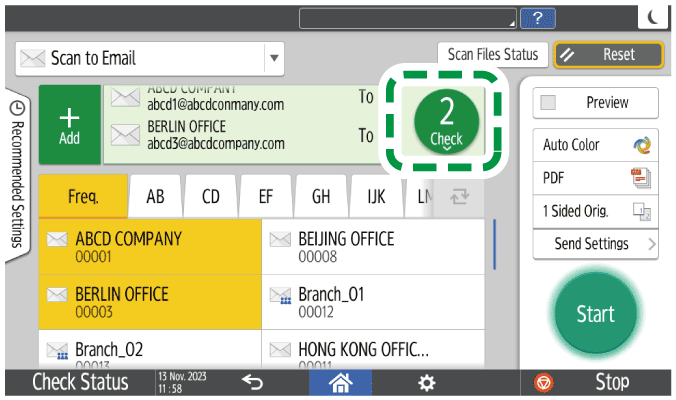
Task: Click the green Add destination button
Action: click(x=69, y=124)
